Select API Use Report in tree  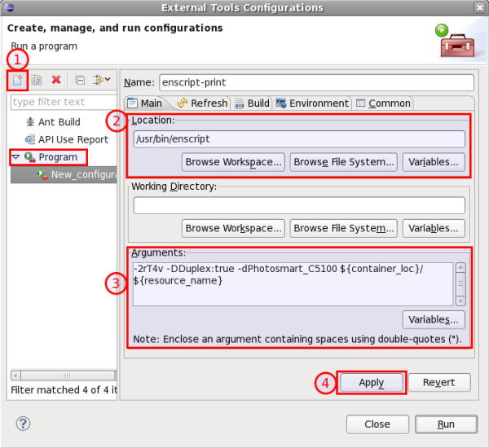click(73, 139)
